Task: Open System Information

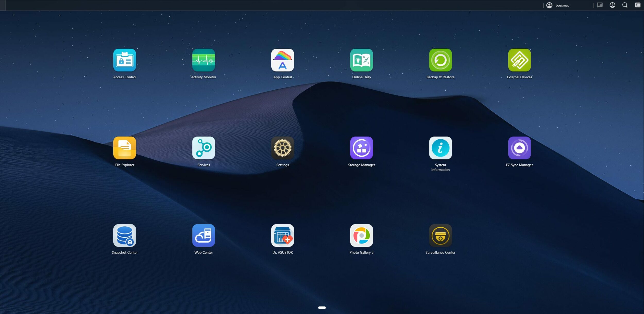Action: click(440, 148)
